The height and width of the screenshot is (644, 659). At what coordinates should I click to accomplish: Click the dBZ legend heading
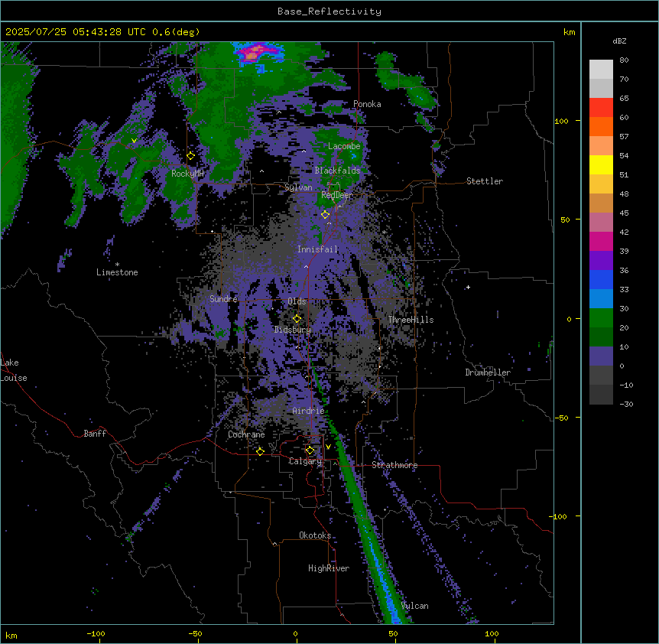[619, 41]
